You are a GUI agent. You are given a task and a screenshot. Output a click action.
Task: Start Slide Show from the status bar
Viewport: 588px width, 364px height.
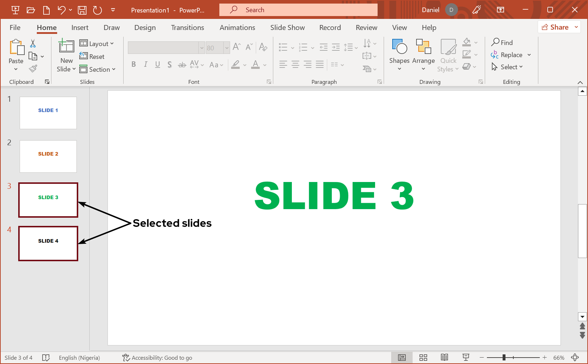[x=465, y=357]
